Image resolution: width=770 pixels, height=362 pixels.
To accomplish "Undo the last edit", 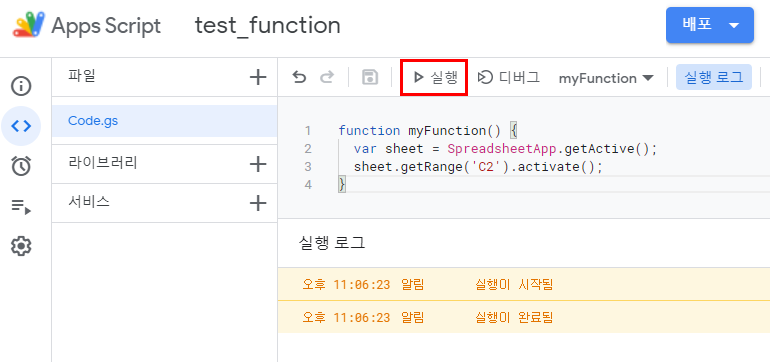I will (299, 78).
